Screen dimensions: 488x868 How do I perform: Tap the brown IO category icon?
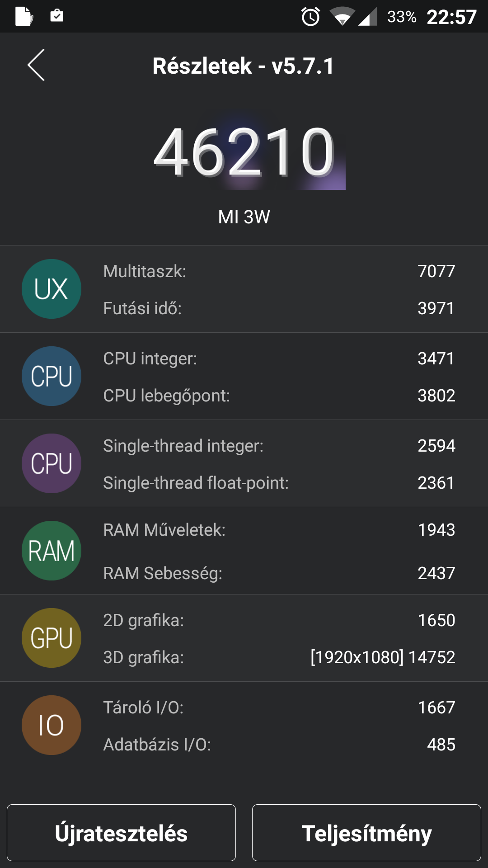[x=52, y=725]
